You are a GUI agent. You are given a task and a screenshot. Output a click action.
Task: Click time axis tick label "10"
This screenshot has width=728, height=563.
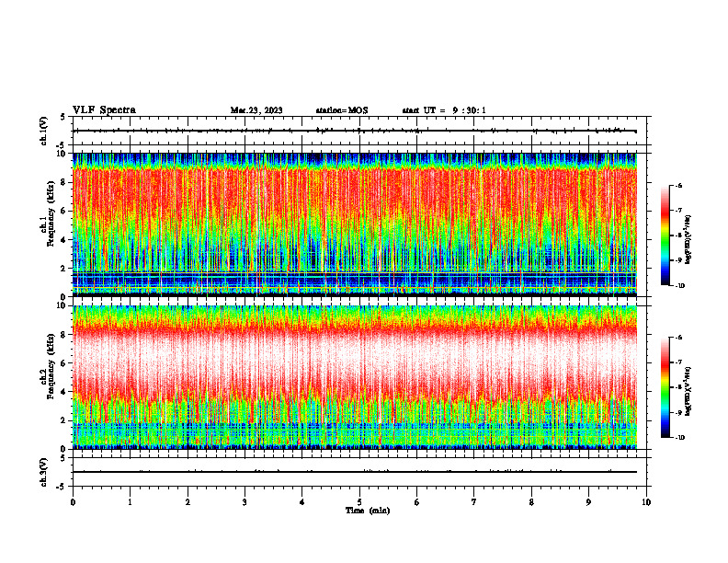646,502
